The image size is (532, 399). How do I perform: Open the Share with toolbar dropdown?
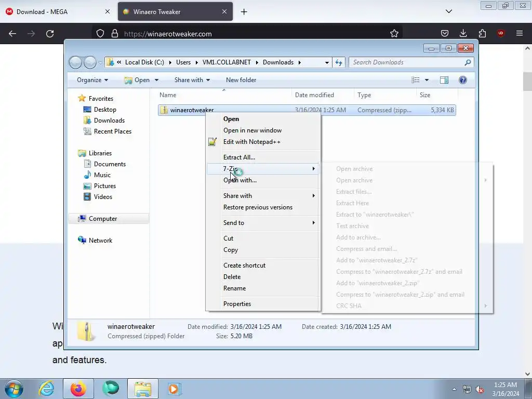[192, 80]
